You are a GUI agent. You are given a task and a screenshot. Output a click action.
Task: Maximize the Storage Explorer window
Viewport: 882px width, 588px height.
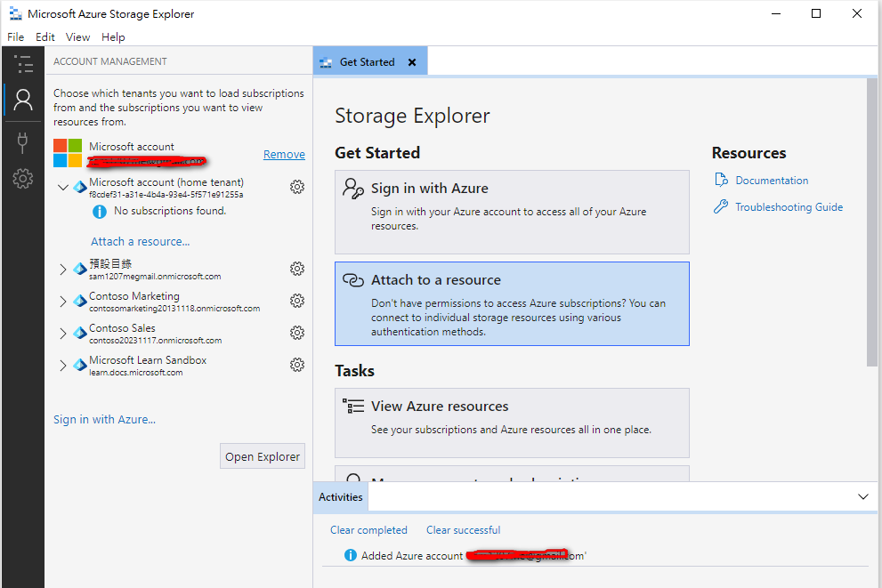[x=816, y=13]
